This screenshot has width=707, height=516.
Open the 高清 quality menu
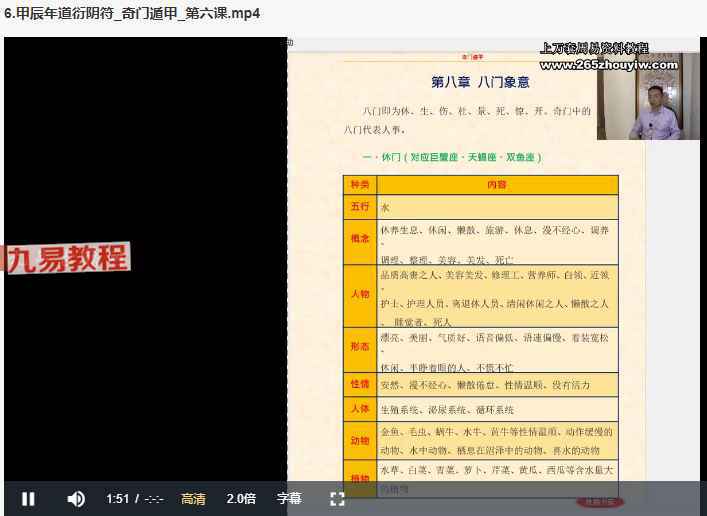193,498
